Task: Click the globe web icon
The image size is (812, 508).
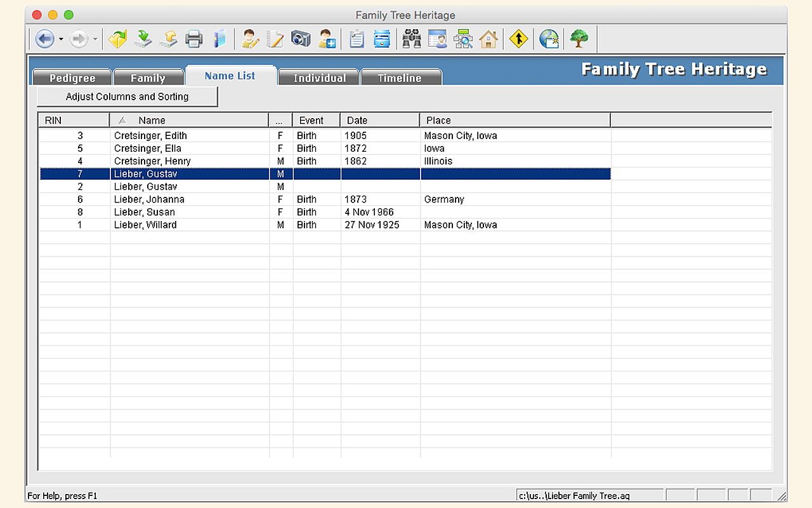Action: pyautogui.click(x=549, y=39)
